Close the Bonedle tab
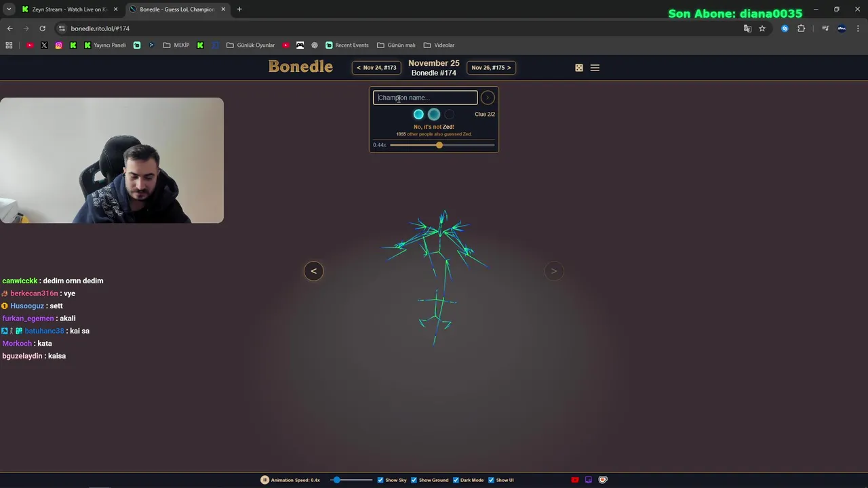The width and height of the screenshot is (868, 488). pos(223,9)
